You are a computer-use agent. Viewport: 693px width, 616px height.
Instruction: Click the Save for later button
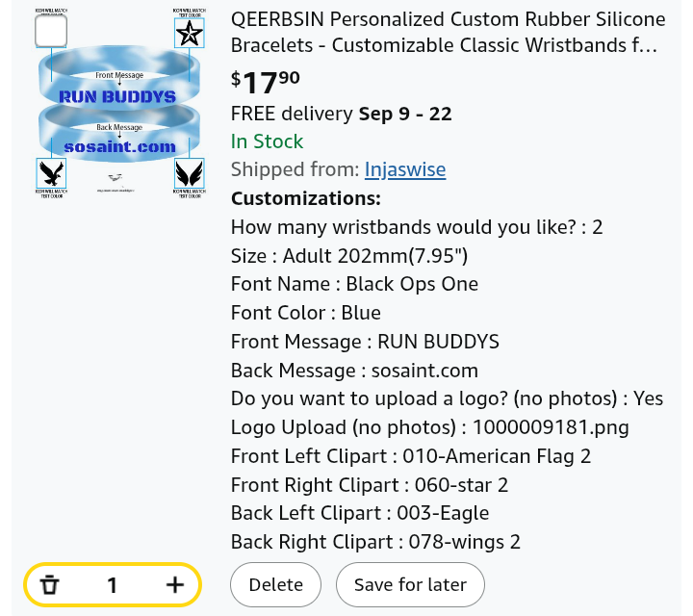pyautogui.click(x=410, y=584)
